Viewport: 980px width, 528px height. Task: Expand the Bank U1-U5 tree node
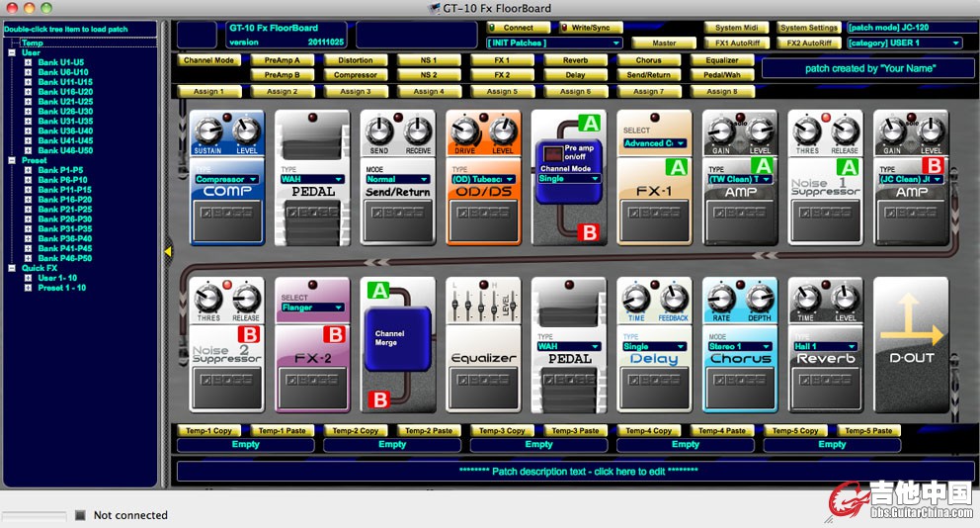point(28,62)
